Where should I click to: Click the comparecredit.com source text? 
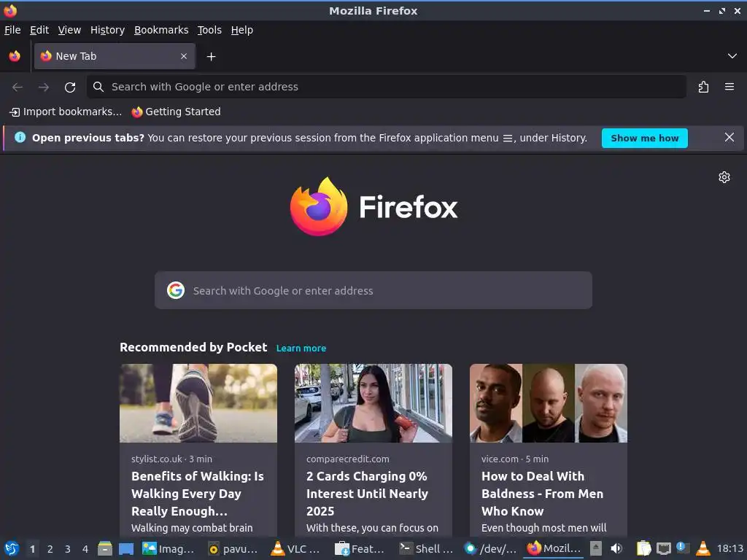(x=348, y=459)
